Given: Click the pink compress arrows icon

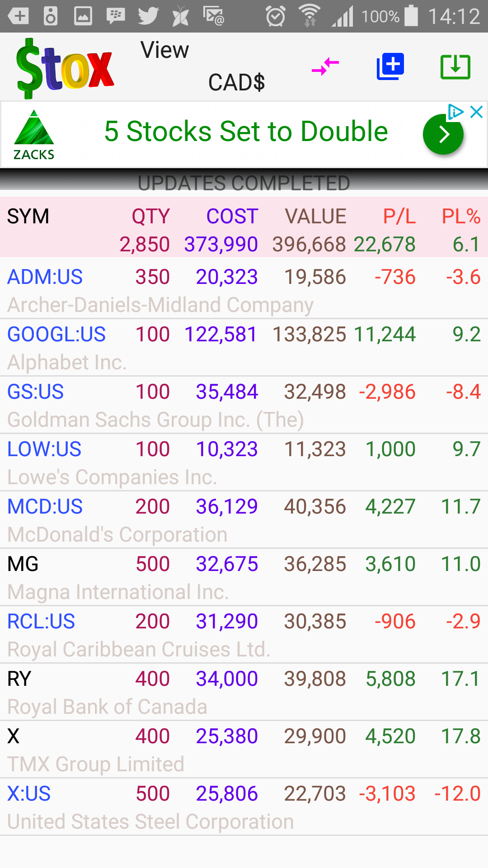Looking at the screenshot, I should click(325, 67).
